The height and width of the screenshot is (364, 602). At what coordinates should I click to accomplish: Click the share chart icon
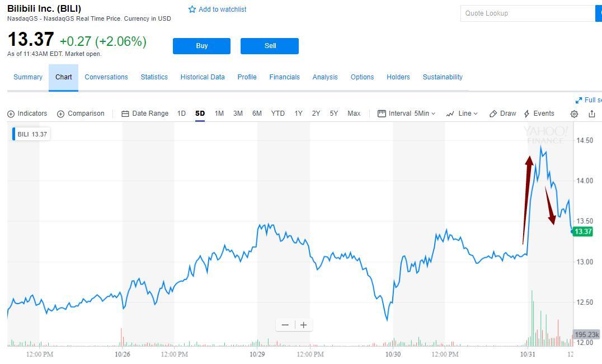592,114
